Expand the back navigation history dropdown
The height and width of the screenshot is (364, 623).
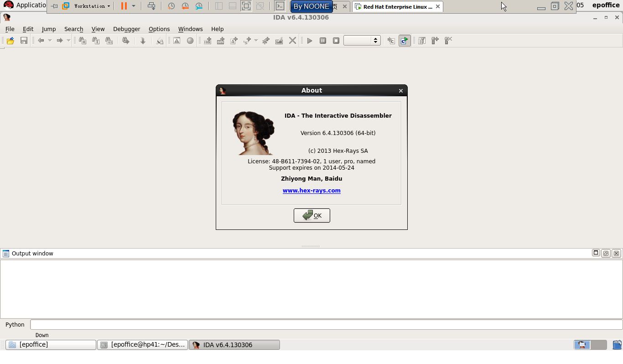tap(50, 41)
